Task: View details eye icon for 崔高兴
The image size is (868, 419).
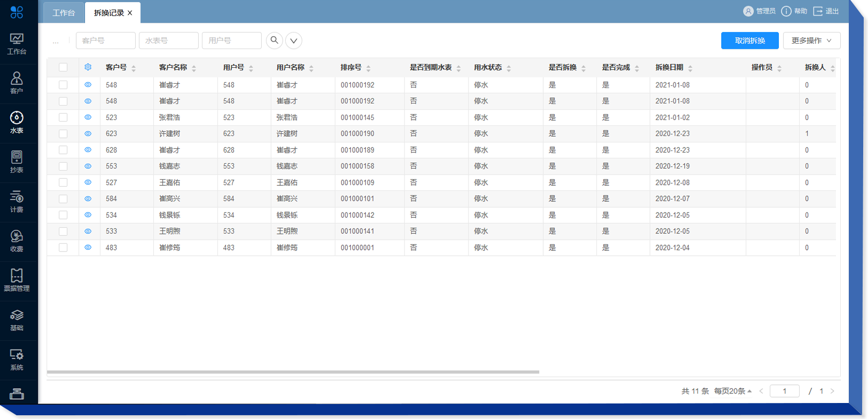Action: (88, 199)
